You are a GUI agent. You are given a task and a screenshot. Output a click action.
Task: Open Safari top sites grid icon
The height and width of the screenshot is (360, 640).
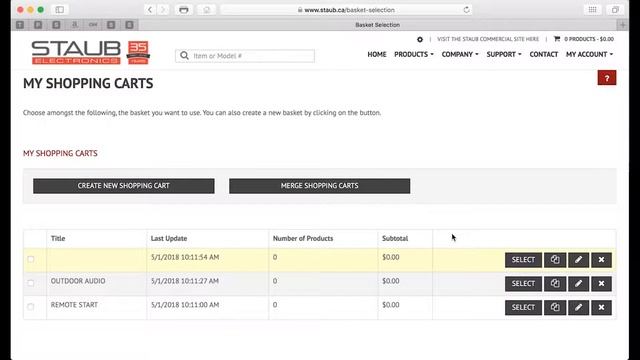(592, 10)
